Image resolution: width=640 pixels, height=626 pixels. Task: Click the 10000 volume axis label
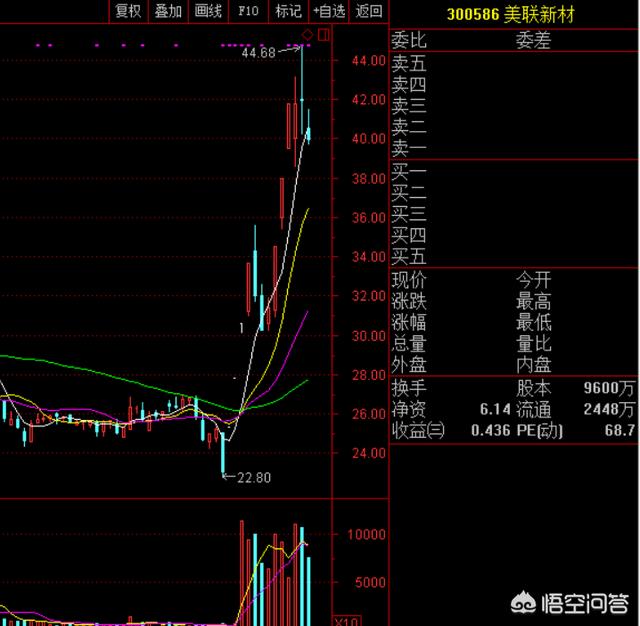point(366,534)
